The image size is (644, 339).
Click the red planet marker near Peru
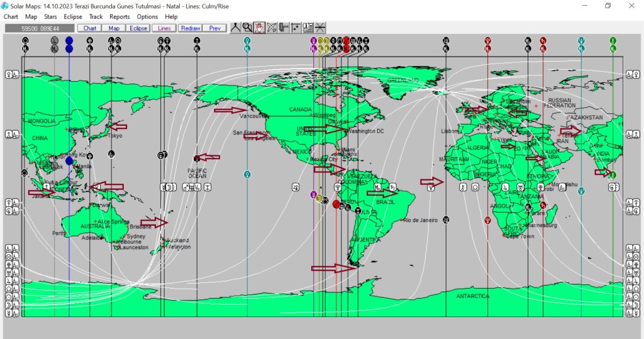point(336,204)
